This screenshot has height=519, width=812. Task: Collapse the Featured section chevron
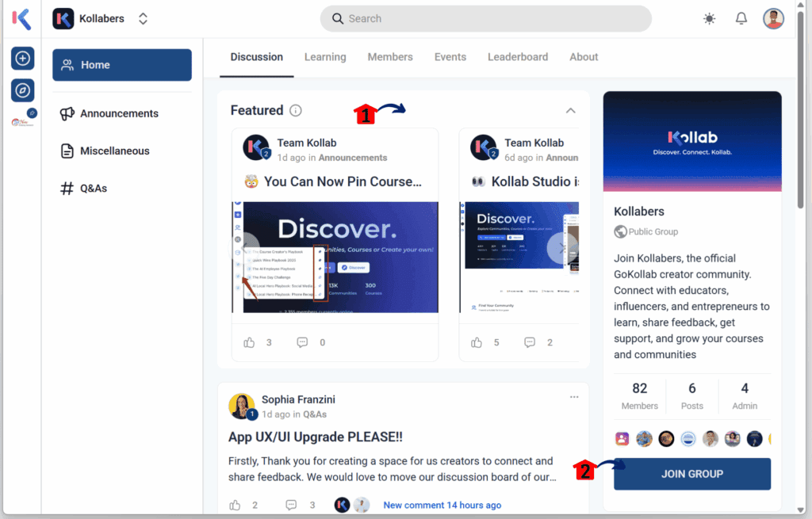(x=570, y=110)
